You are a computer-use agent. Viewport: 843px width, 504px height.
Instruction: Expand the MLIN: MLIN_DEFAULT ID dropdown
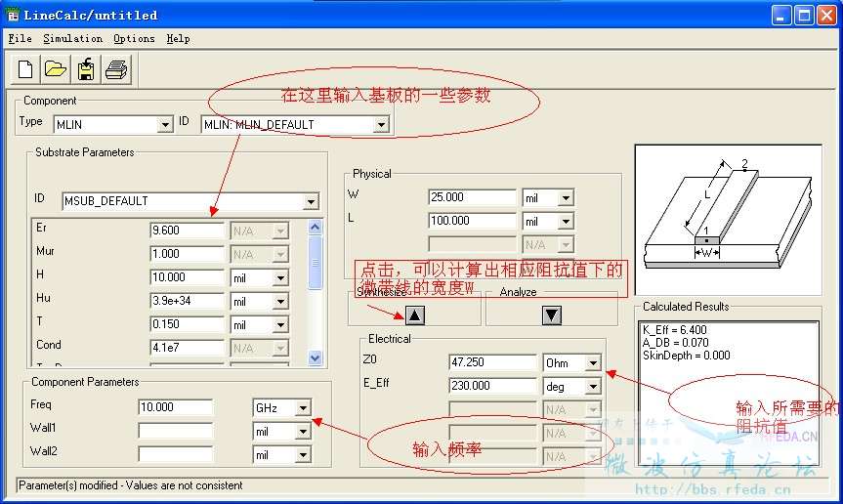click(381, 125)
